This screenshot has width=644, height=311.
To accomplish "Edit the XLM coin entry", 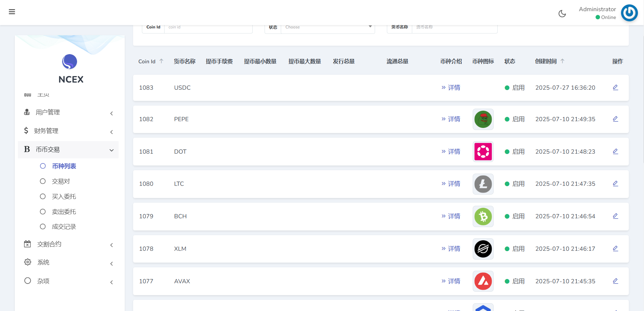I will tap(615, 249).
